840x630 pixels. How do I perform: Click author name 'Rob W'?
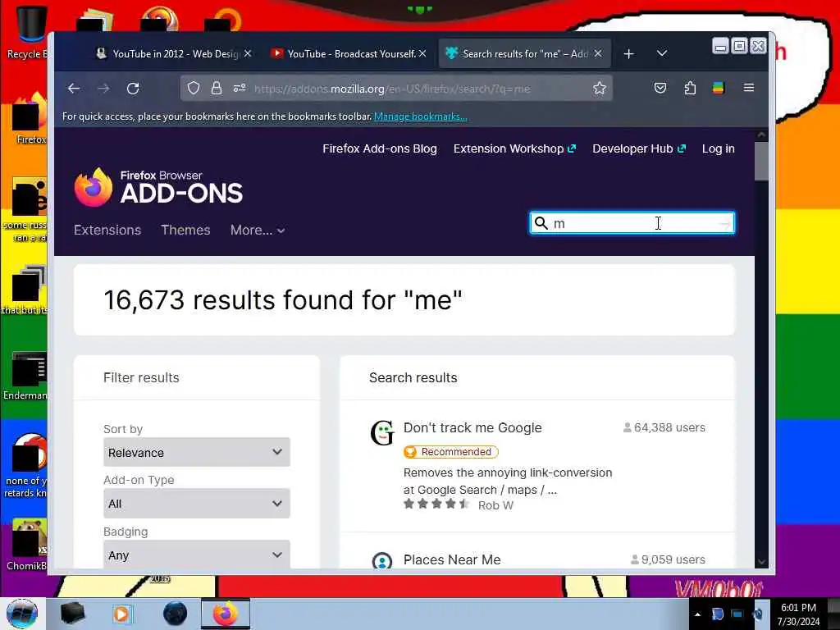click(x=495, y=505)
